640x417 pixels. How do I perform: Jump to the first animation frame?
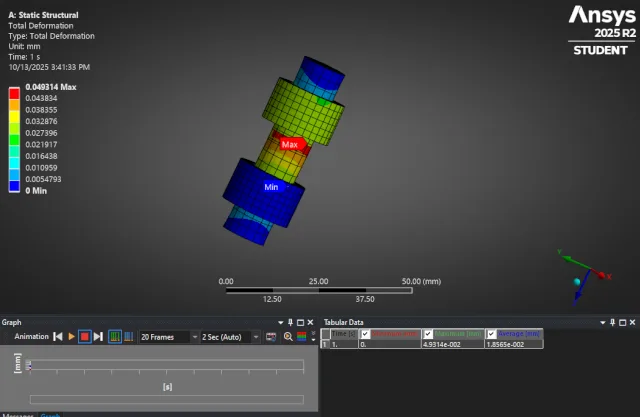(x=58, y=337)
